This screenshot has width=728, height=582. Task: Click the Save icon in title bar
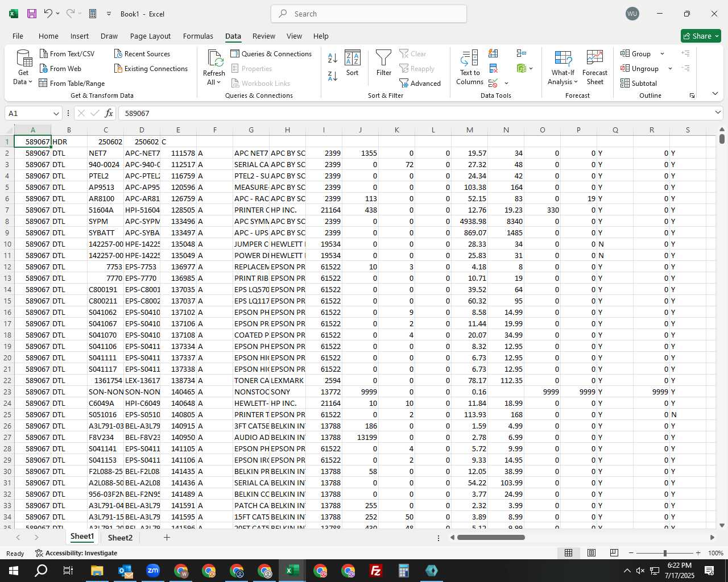[32, 14]
